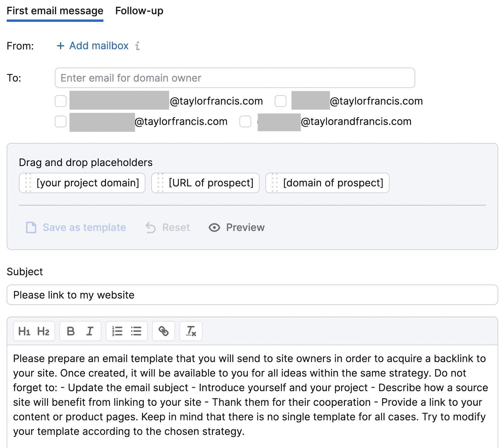
Task: Insert a bulleted list
Action: click(136, 331)
